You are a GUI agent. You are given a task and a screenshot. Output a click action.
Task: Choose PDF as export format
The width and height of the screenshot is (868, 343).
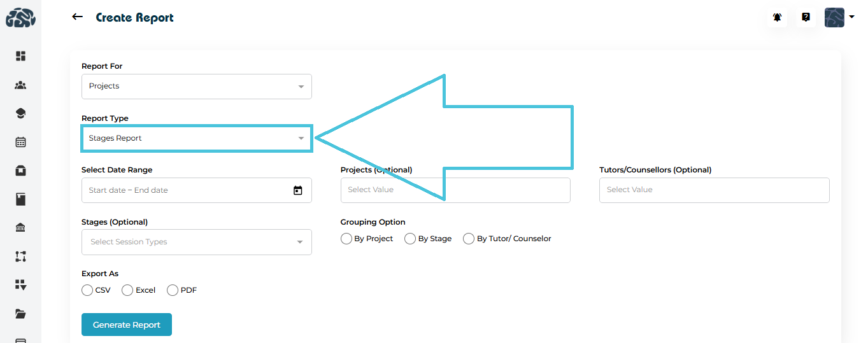click(172, 290)
